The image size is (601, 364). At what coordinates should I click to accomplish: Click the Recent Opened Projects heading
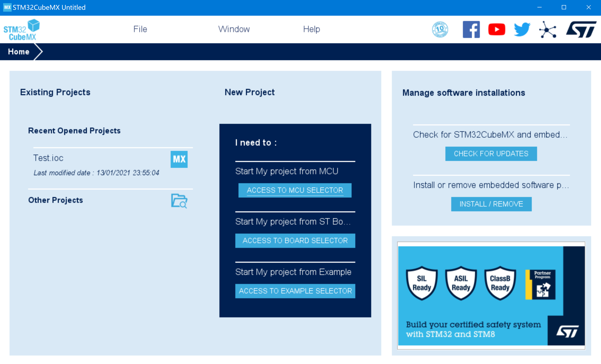point(74,131)
